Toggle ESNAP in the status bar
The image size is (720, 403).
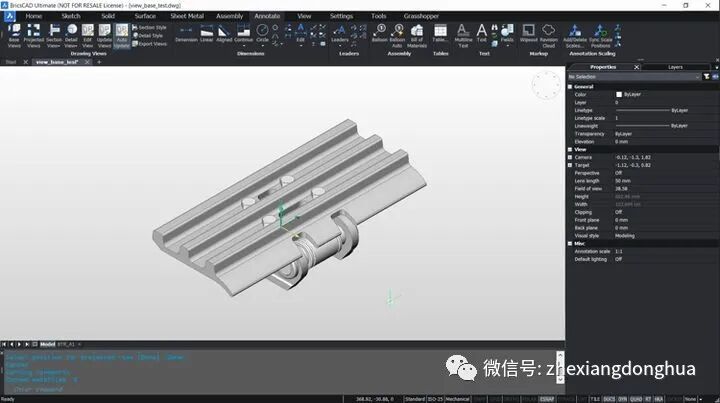pos(546,399)
